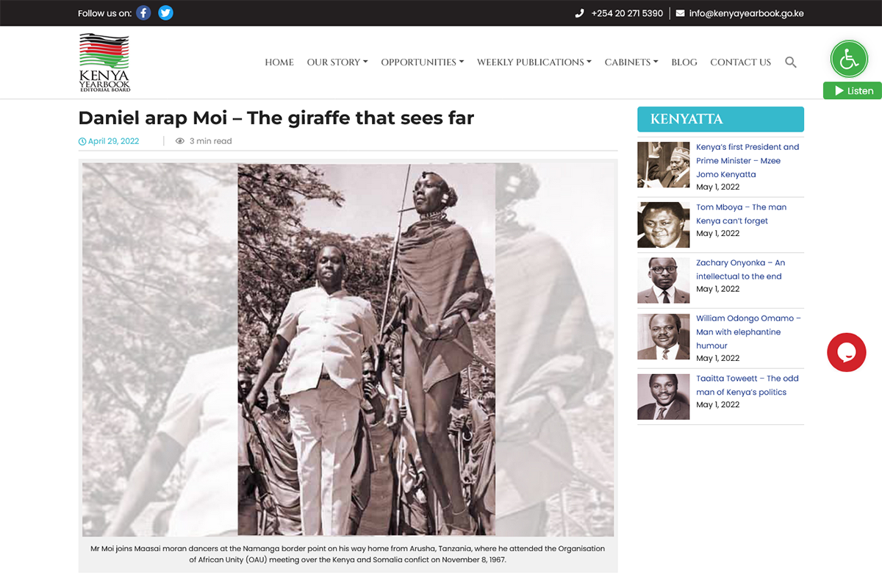Viewport: 882px width, 588px height.
Task: Click the April 29, 2022 date link
Action: click(x=109, y=141)
